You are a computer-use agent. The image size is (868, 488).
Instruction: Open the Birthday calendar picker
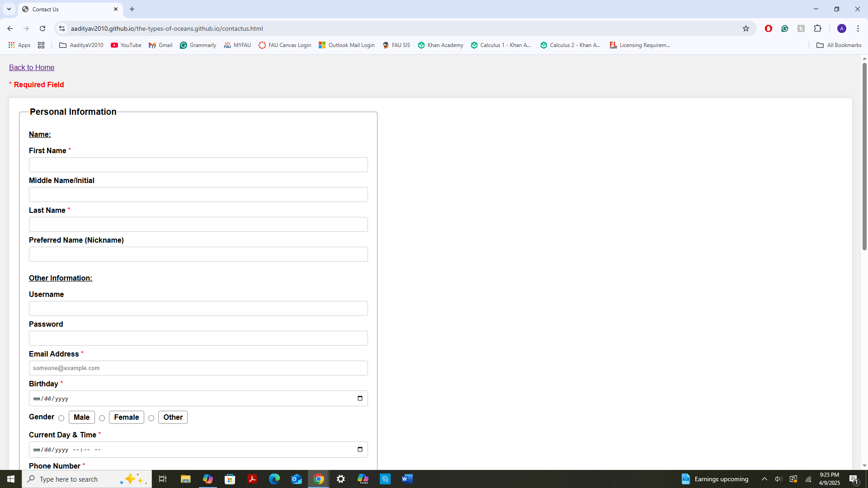tap(360, 399)
